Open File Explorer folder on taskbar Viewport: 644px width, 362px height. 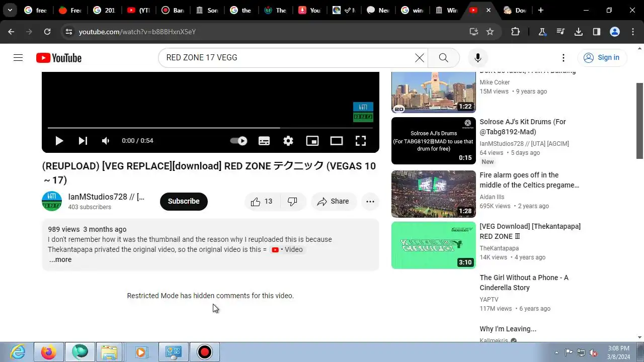109,352
